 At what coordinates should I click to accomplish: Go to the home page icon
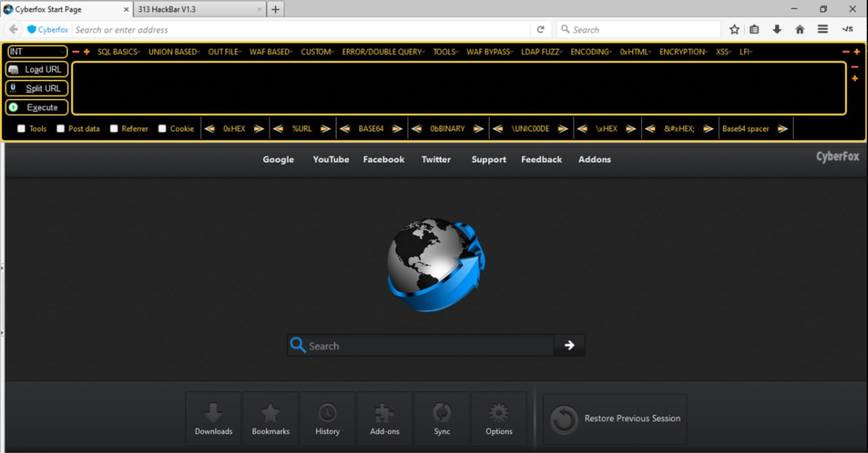(x=800, y=29)
